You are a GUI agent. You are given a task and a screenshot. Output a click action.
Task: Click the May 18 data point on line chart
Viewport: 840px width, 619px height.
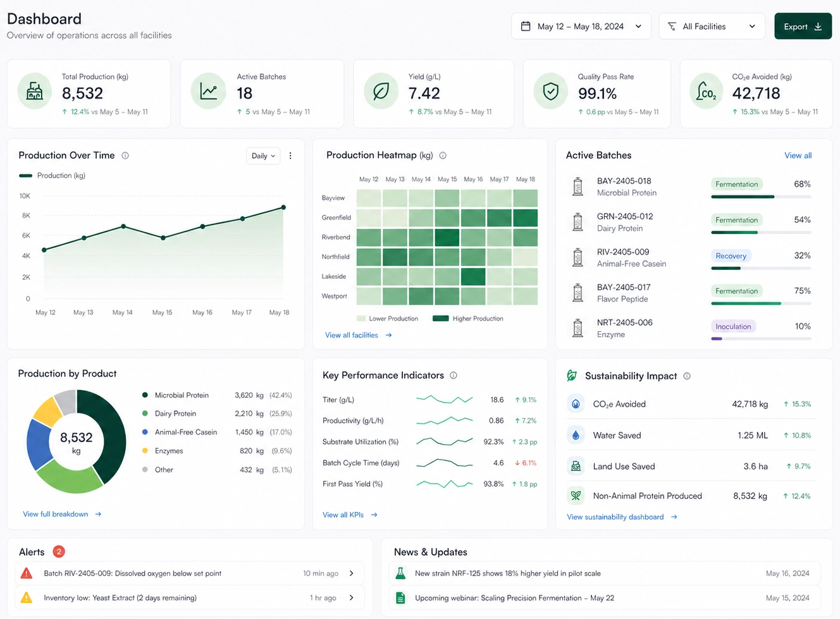(283, 207)
